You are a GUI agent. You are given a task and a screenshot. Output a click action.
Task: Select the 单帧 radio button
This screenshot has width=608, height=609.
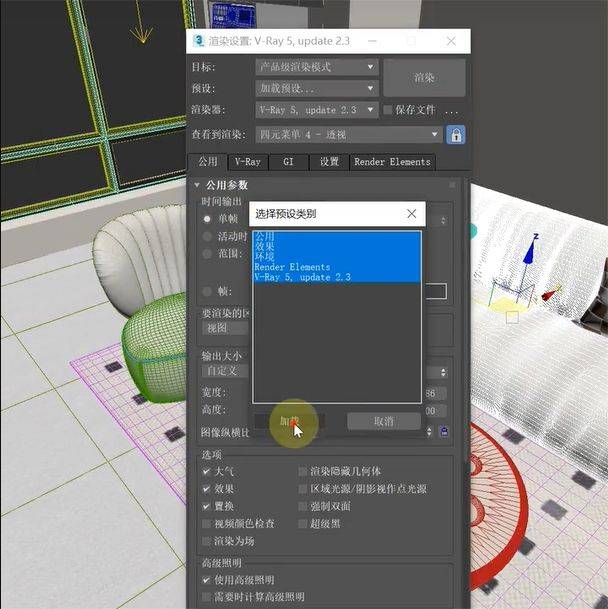point(207,219)
